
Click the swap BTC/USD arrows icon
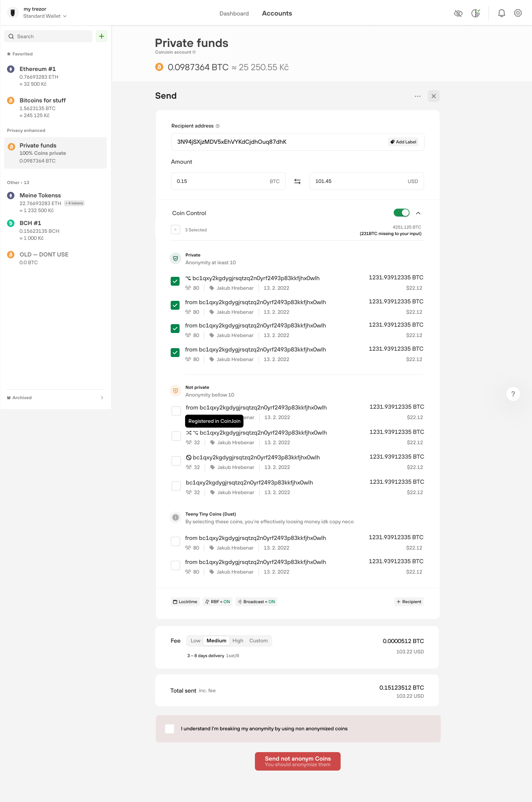(297, 181)
